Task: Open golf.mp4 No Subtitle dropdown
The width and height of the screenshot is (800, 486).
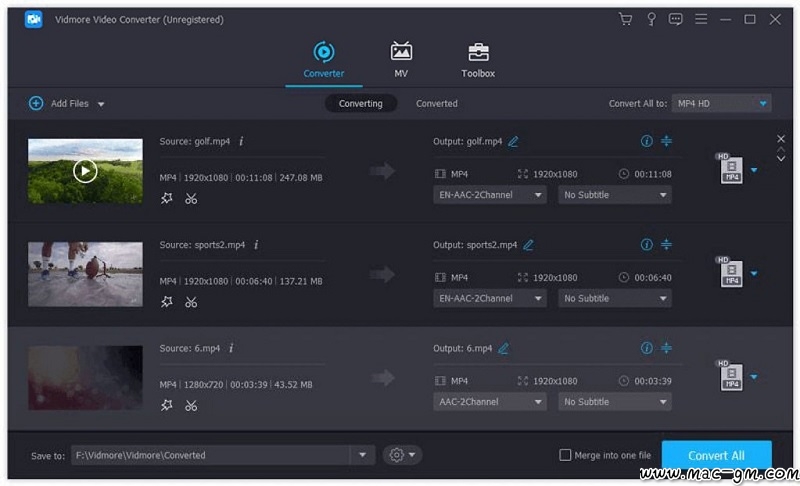Action: point(615,195)
